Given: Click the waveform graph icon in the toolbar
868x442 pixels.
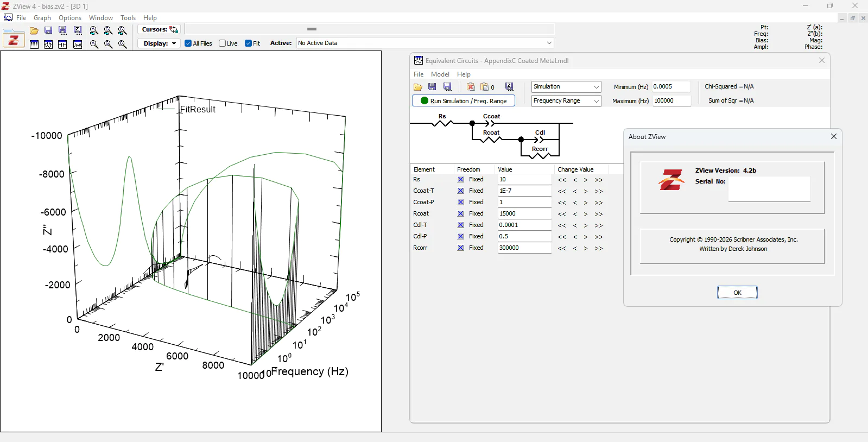Looking at the screenshot, I should point(78,45).
